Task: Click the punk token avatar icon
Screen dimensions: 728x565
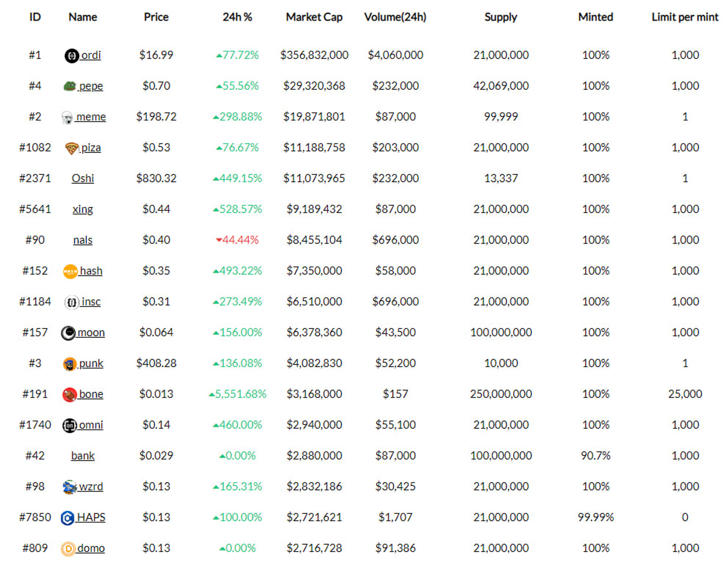Action: pos(70,364)
